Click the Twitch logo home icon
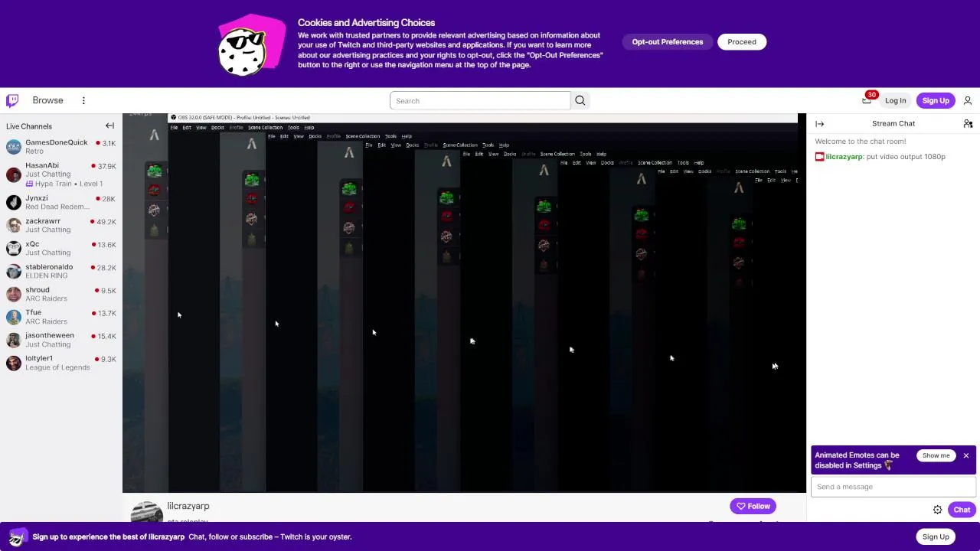 12,100
